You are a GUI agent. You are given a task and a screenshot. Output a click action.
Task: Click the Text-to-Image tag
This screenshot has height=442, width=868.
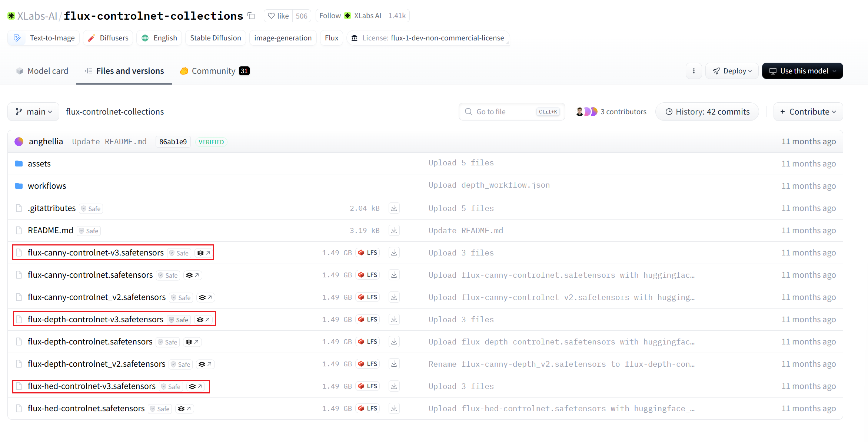coord(44,38)
